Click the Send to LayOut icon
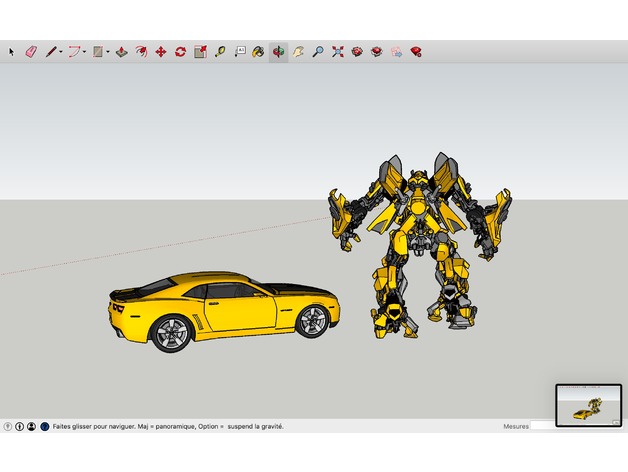Viewport: 628px width, 472px height. 396,52
